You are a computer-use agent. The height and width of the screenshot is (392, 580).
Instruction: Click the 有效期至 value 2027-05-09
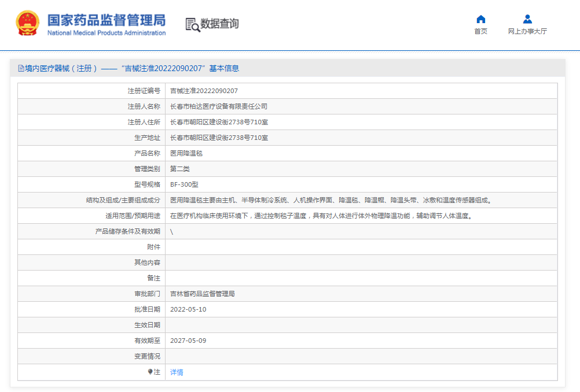189,341
